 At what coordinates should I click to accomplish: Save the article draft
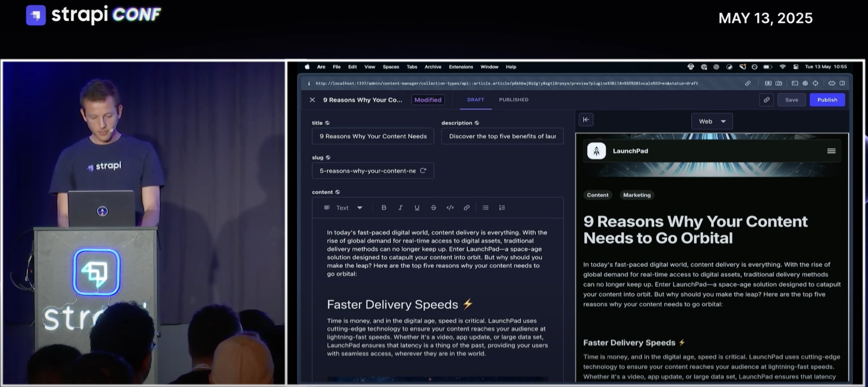click(x=791, y=100)
